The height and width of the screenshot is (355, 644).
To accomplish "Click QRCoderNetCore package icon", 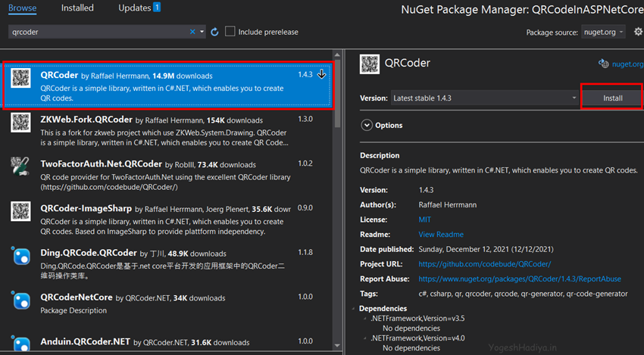I will pyautogui.click(x=20, y=301).
